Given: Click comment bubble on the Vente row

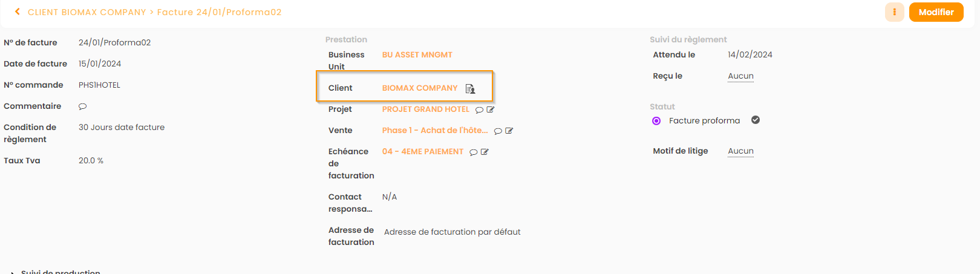Looking at the screenshot, I should [x=498, y=131].
